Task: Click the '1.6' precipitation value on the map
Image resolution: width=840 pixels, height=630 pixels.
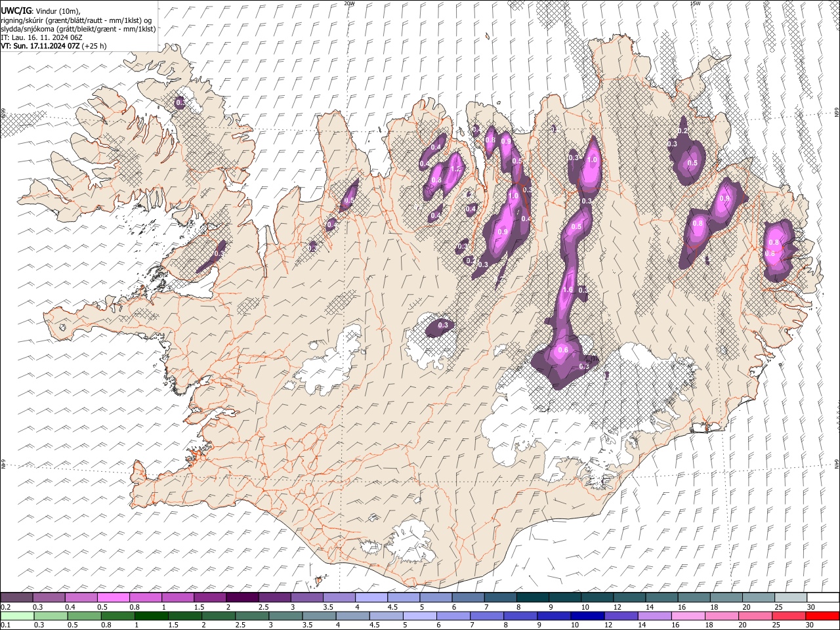Action: (x=568, y=290)
